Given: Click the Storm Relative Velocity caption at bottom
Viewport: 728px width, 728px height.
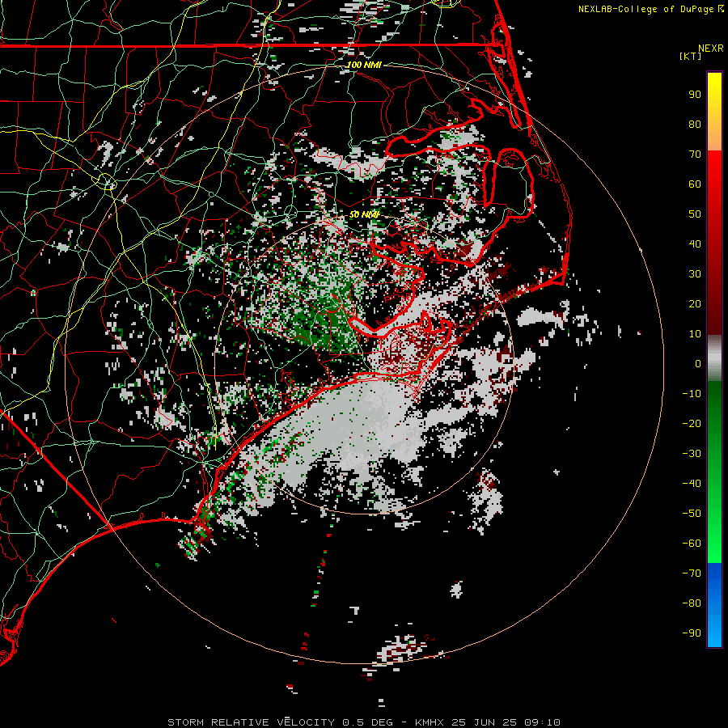Looking at the screenshot, I should pos(364,722).
